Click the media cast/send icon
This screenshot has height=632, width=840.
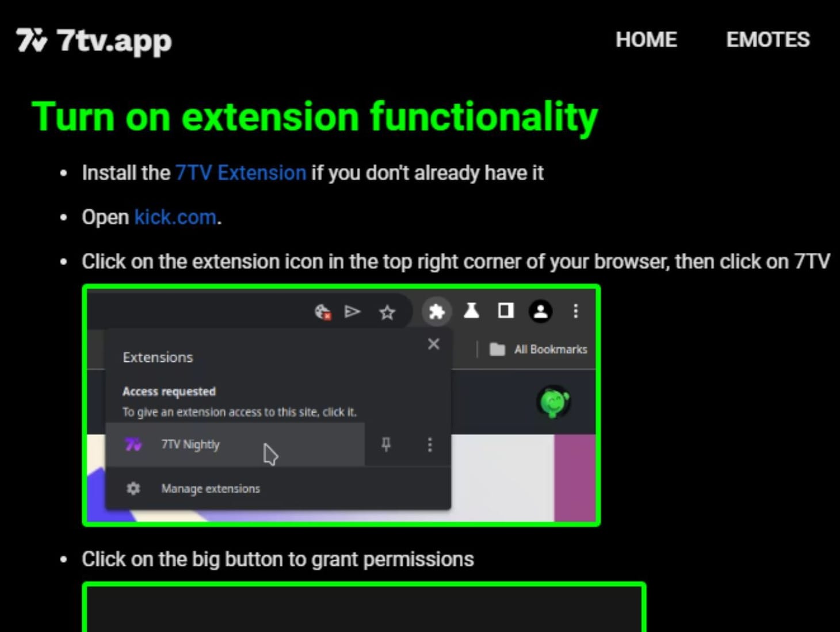click(353, 312)
